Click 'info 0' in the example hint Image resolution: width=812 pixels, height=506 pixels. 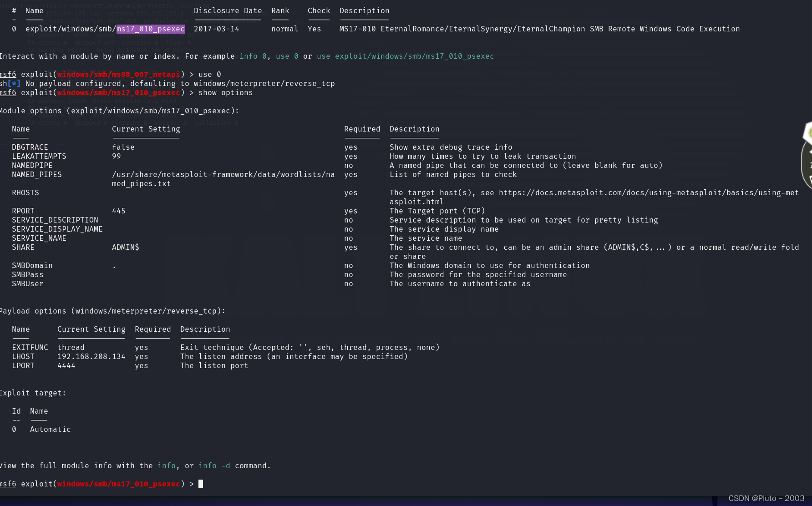coord(253,56)
